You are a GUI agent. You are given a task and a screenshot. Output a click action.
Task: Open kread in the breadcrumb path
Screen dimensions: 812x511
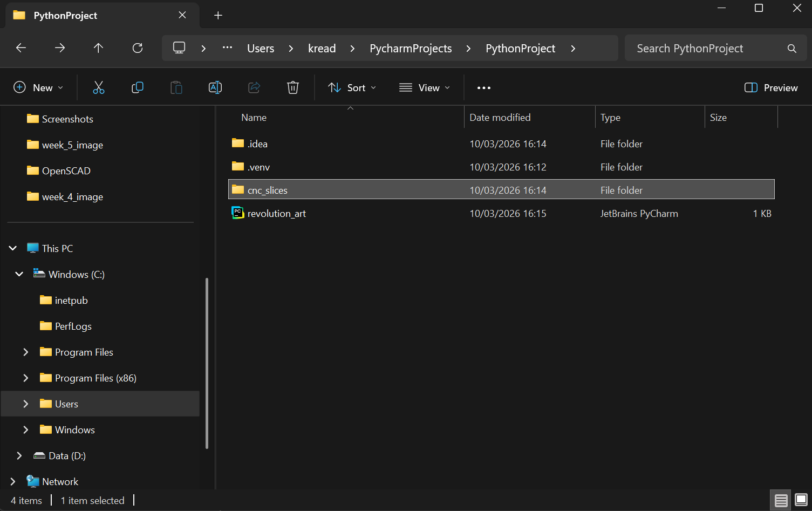pos(322,47)
